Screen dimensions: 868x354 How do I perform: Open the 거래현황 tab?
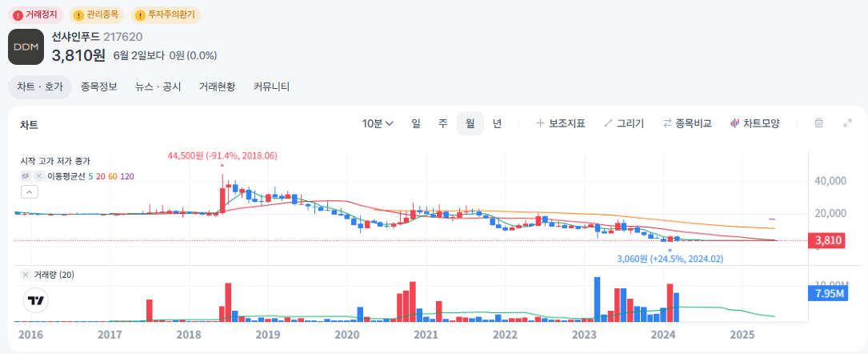tap(217, 87)
